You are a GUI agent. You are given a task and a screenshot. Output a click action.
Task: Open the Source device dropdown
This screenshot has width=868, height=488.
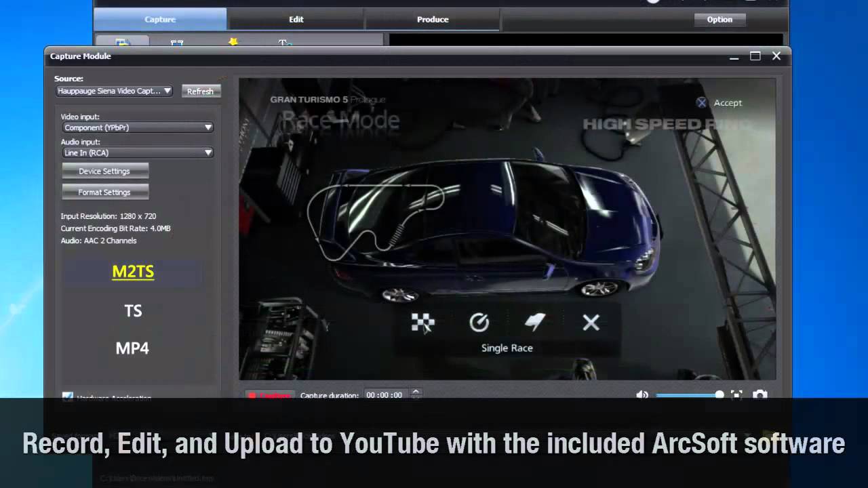point(114,91)
